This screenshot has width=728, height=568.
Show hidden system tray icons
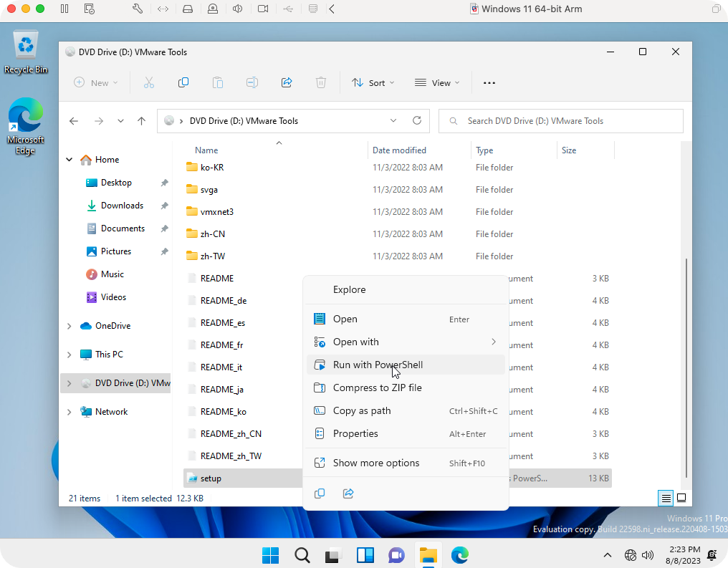[608, 555]
